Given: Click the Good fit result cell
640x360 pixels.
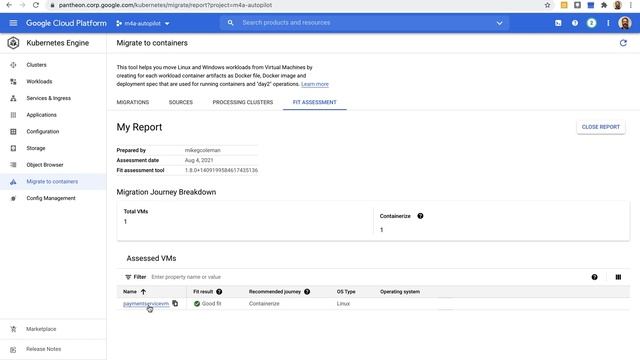Looking at the screenshot, I should pos(208,304).
